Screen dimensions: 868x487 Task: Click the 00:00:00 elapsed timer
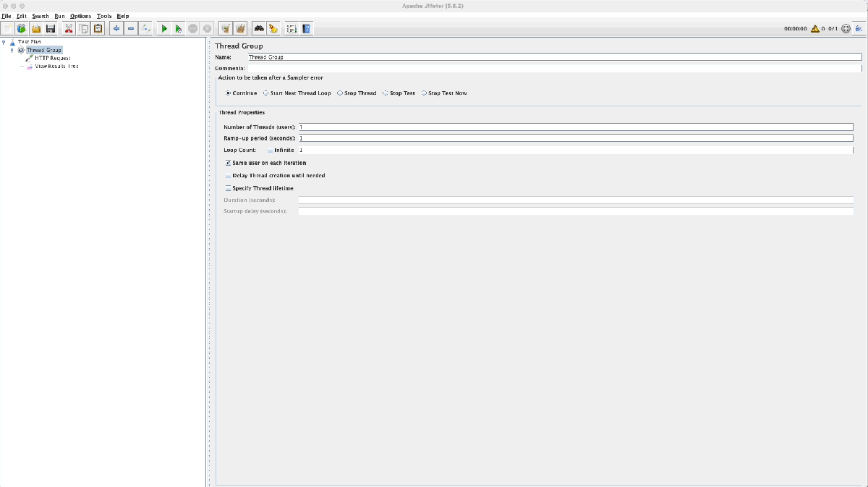[795, 29]
